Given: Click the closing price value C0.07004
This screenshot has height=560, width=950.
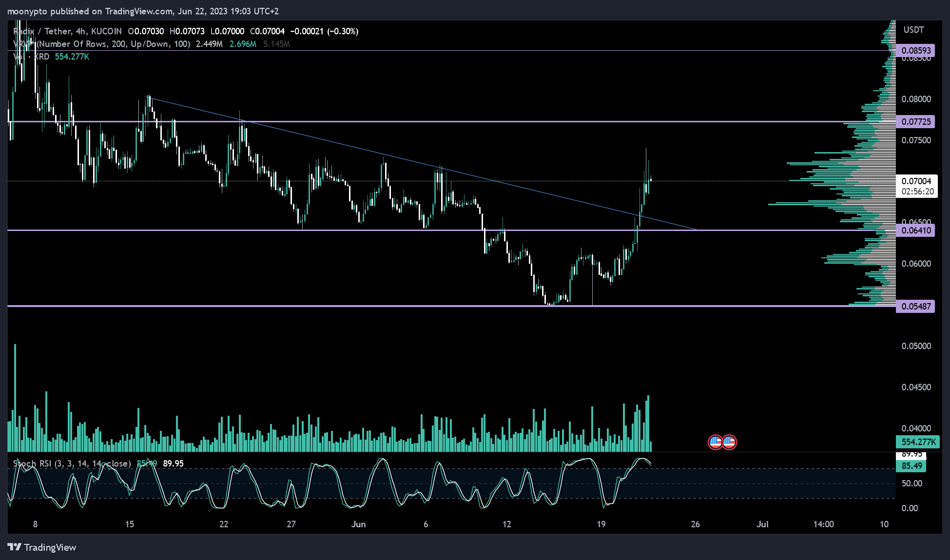Looking at the screenshot, I should coord(267,31).
